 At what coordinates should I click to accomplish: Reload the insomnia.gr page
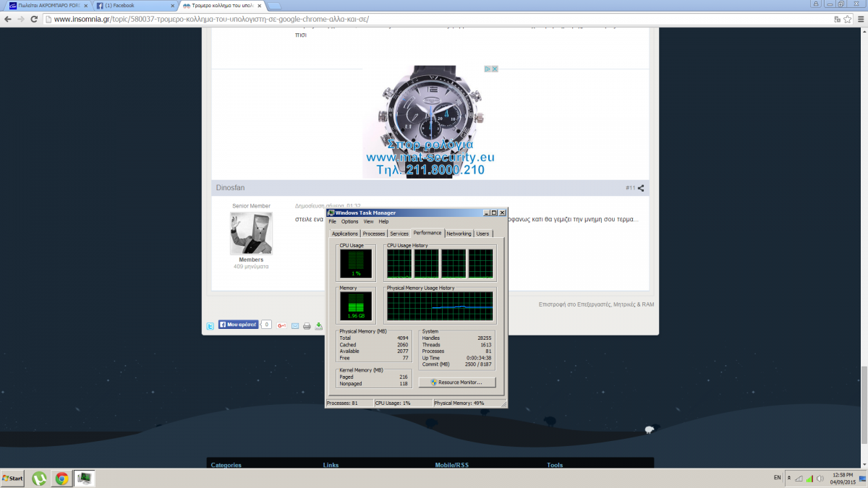point(34,19)
